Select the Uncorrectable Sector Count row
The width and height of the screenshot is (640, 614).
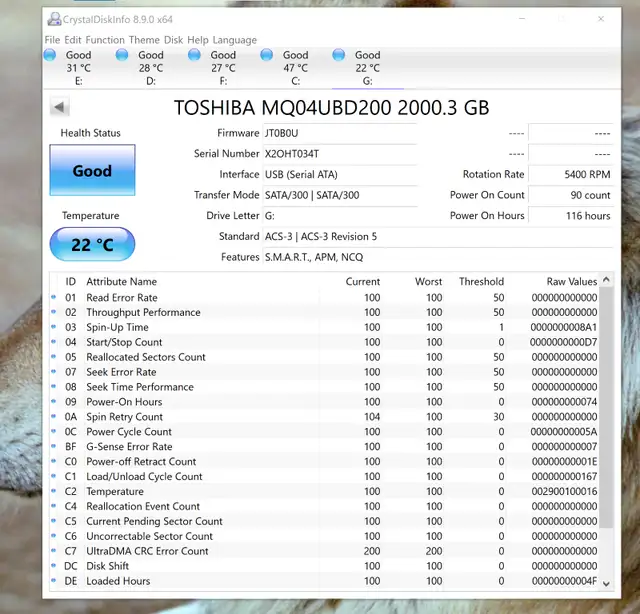(325, 536)
